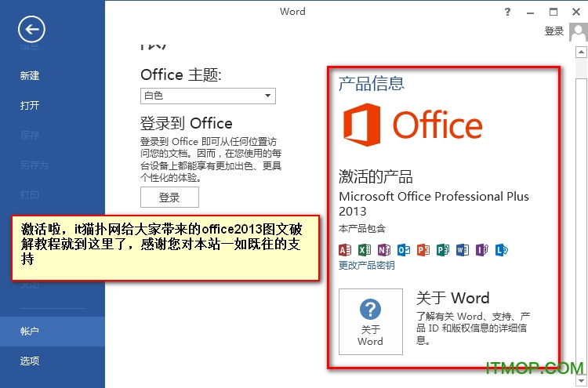
Task: Select 保存 in the sidebar
Action: 30,135
